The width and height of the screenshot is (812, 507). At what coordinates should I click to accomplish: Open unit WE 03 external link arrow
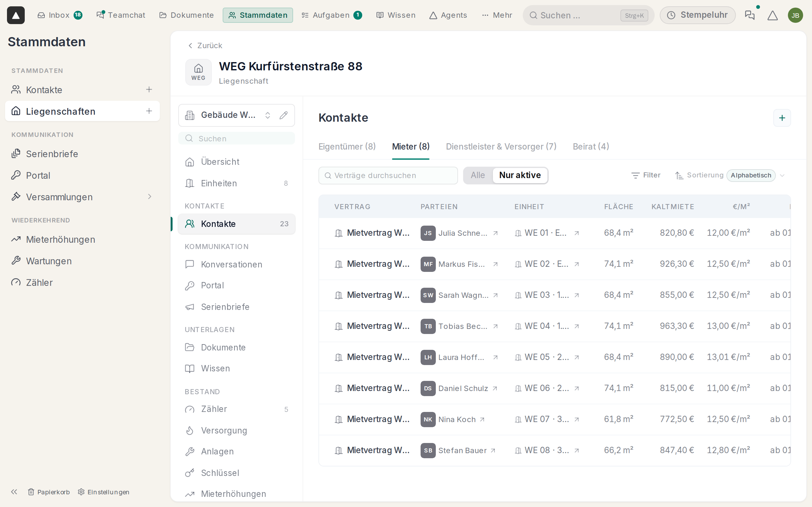[576, 295]
